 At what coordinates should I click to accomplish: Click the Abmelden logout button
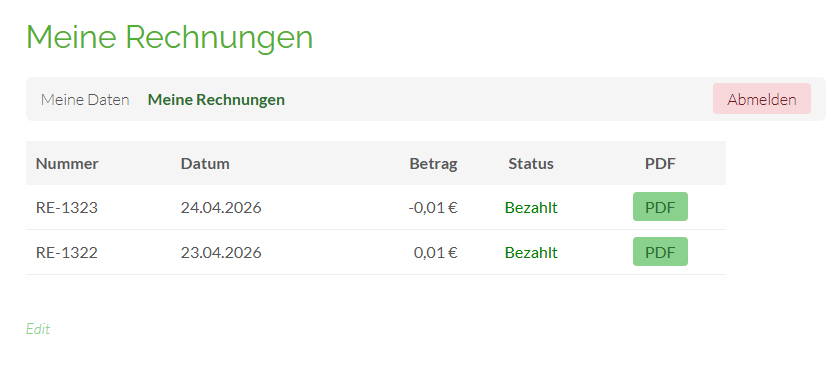762,99
